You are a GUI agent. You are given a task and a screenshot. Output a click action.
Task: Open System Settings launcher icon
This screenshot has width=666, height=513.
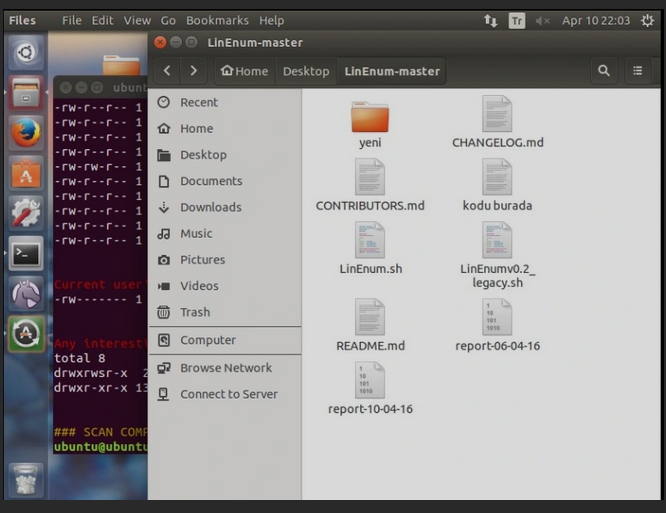pos(26,213)
